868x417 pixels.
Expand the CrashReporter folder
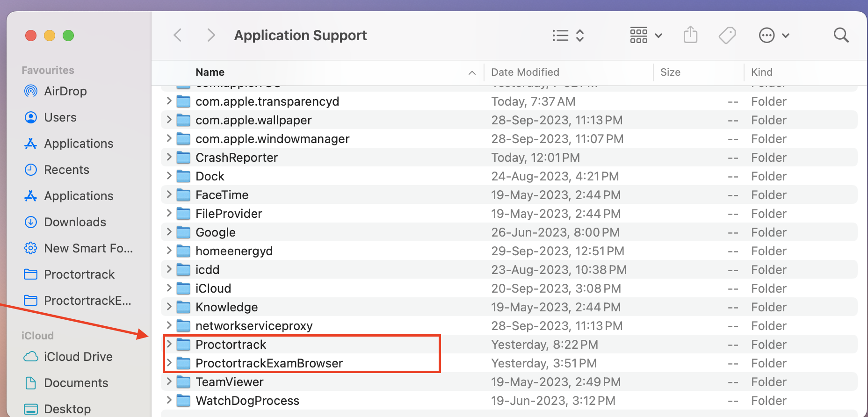(x=169, y=157)
